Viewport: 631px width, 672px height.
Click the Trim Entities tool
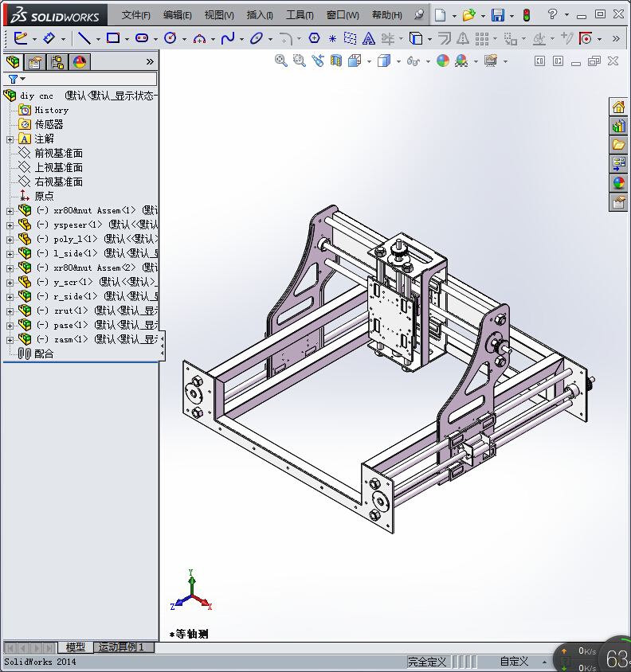[x=387, y=38]
